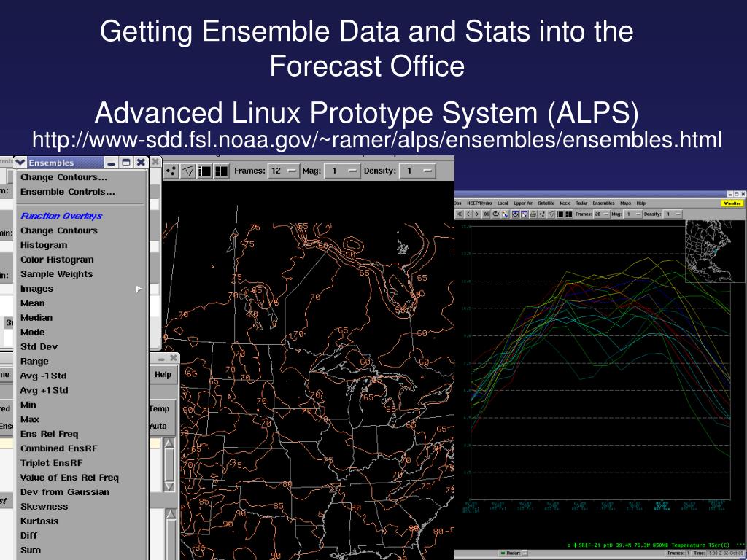Open the Radar menu in the menu bar
Viewport: 747px width, 560px height.
[x=581, y=203]
